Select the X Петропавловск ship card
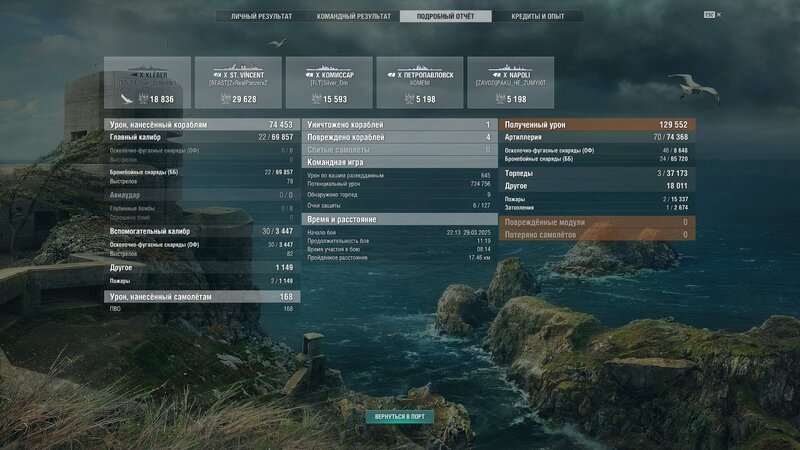800x450 pixels. click(x=420, y=82)
